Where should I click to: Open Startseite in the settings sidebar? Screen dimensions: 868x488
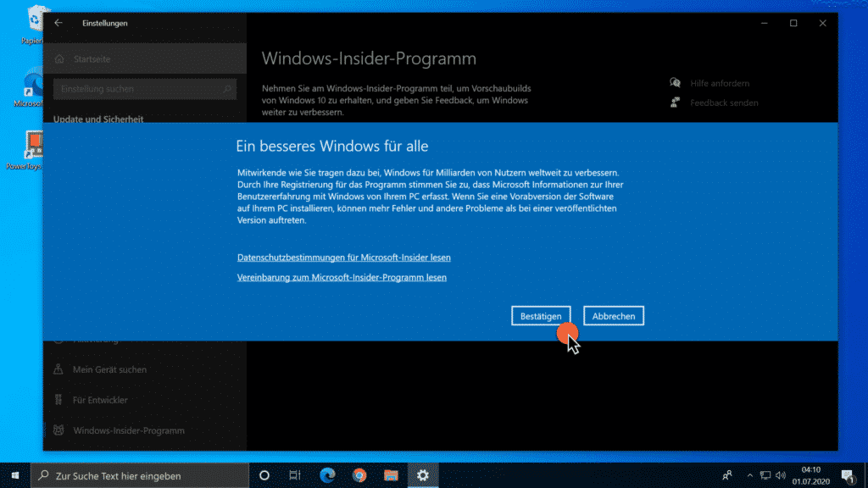point(144,58)
